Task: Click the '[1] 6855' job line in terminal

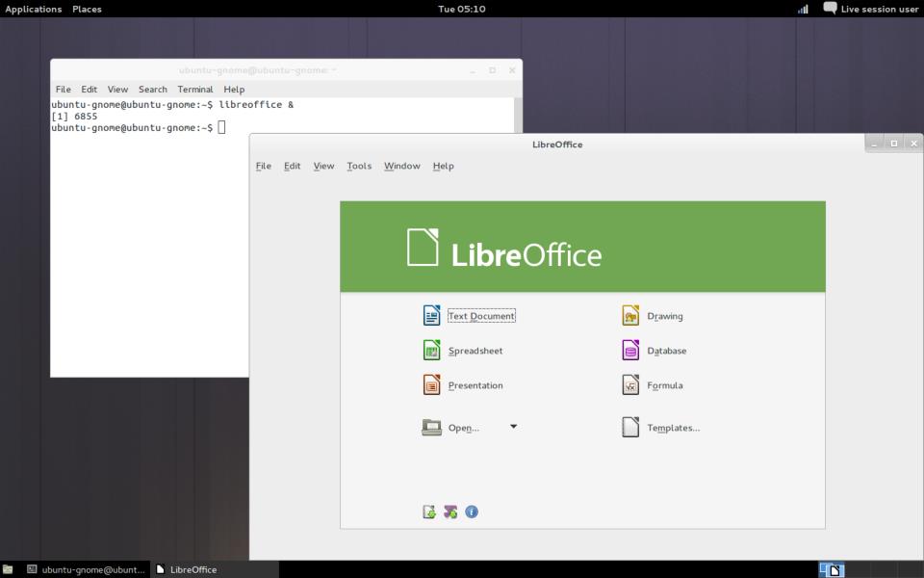Action: (74, 117)
